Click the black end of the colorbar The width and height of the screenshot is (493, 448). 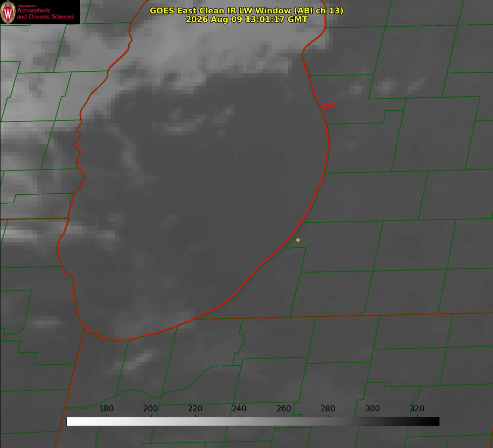tap(435, 422)
